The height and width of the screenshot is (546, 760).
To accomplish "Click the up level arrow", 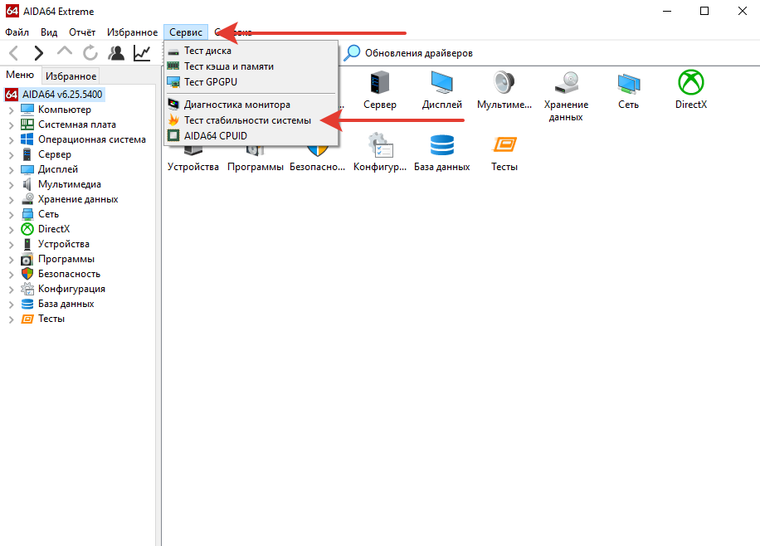I will [x=64, y=51].
